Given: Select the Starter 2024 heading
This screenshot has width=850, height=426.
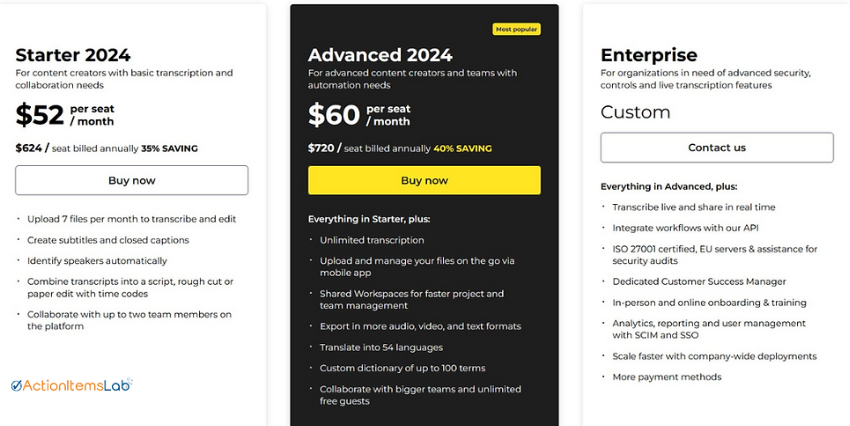Looking at the screenshot, I should coord(73,55).
